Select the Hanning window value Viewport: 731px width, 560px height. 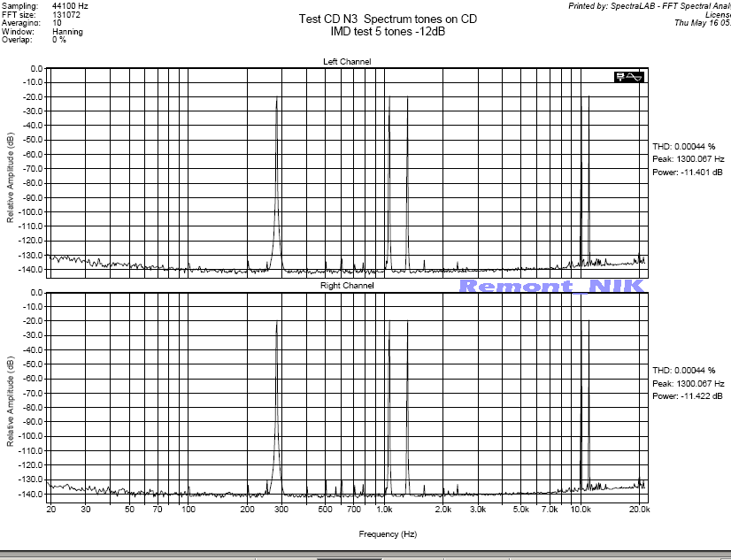tap(68, 32)
